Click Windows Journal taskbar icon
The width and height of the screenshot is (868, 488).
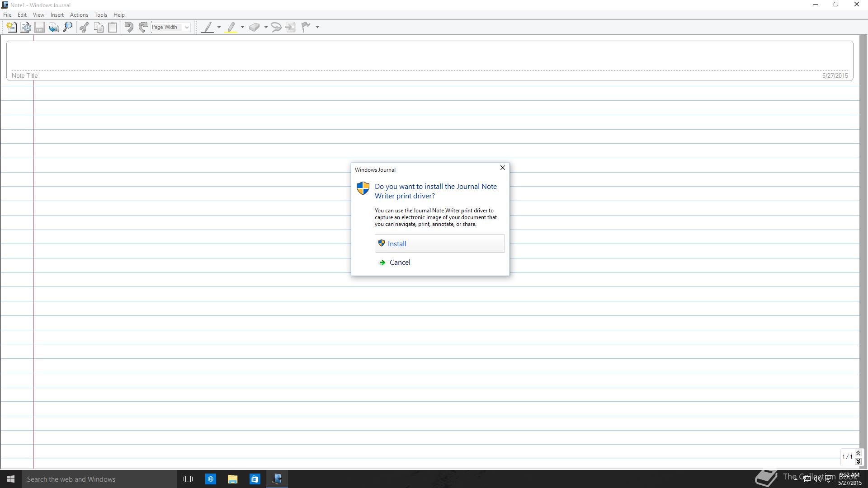(277, 479)
